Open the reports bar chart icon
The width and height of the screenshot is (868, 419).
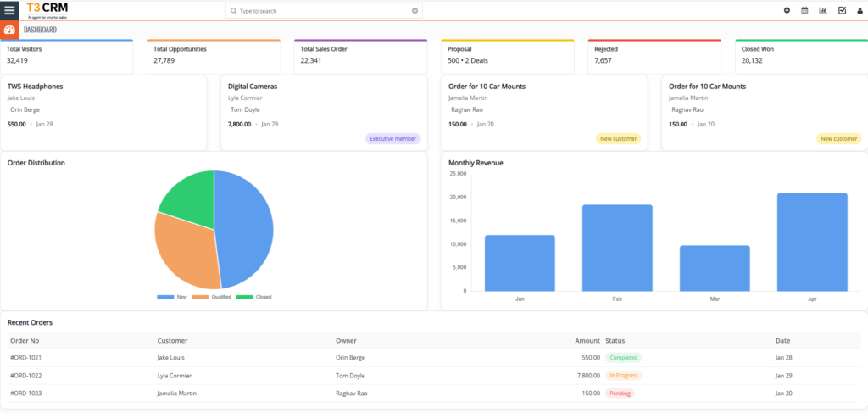(x=823, y=10)
